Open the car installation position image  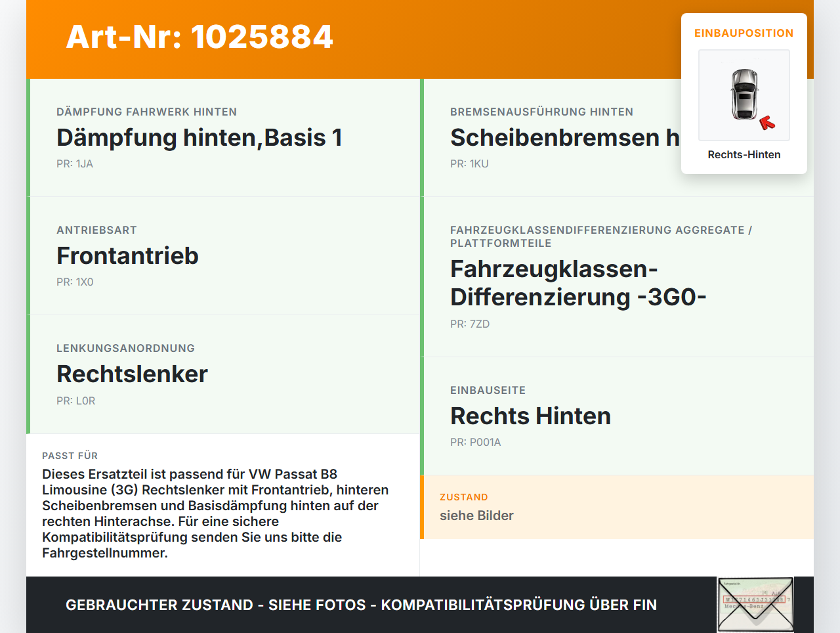tap(744, 95)
